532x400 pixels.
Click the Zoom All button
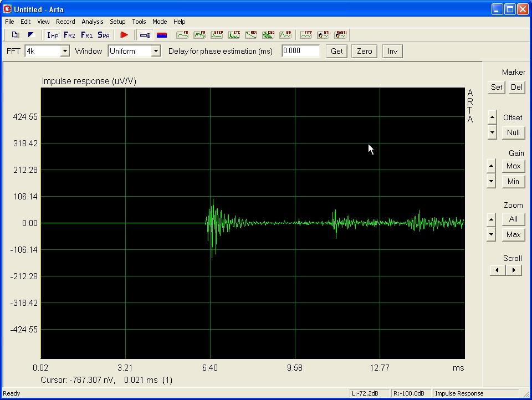click(x=513, y=219)
